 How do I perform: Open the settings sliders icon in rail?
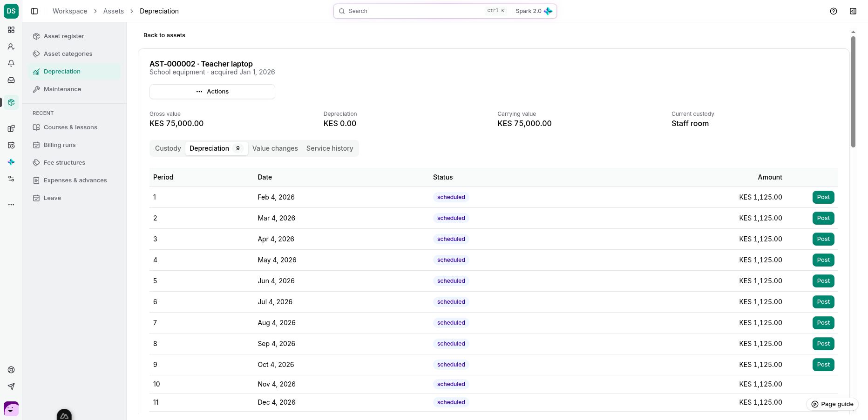pos(11,179)
